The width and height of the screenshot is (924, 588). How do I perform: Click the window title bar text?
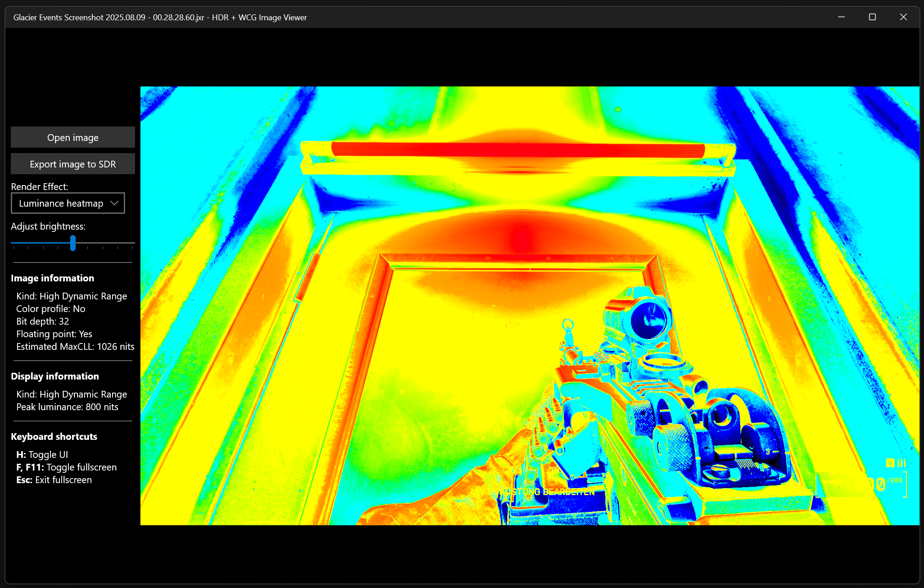160,18
